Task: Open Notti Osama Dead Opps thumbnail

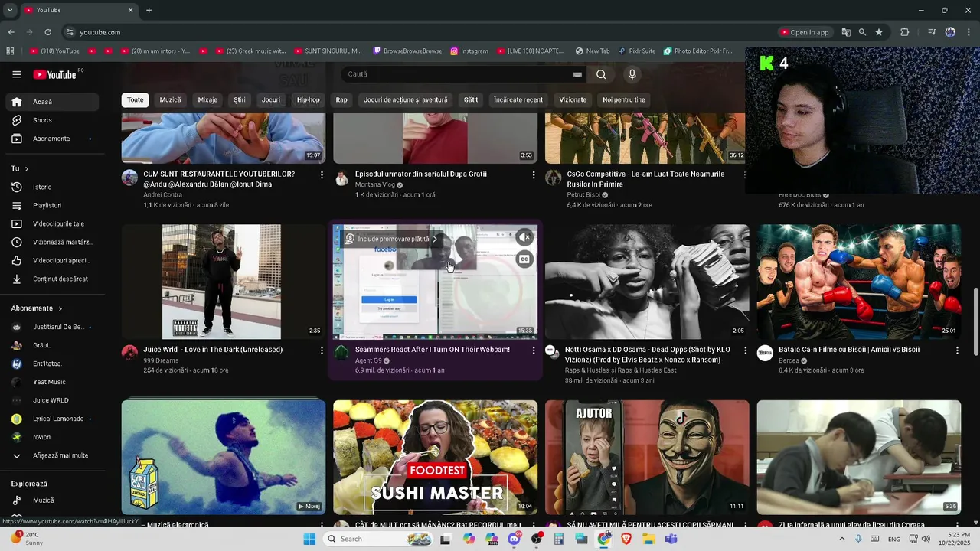Action: tap(647, 282)
